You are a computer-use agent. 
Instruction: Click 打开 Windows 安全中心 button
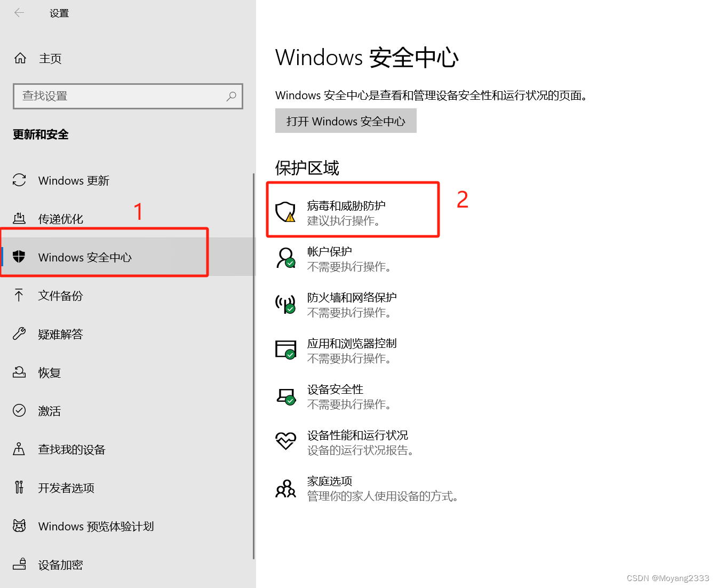pos(346,121)
